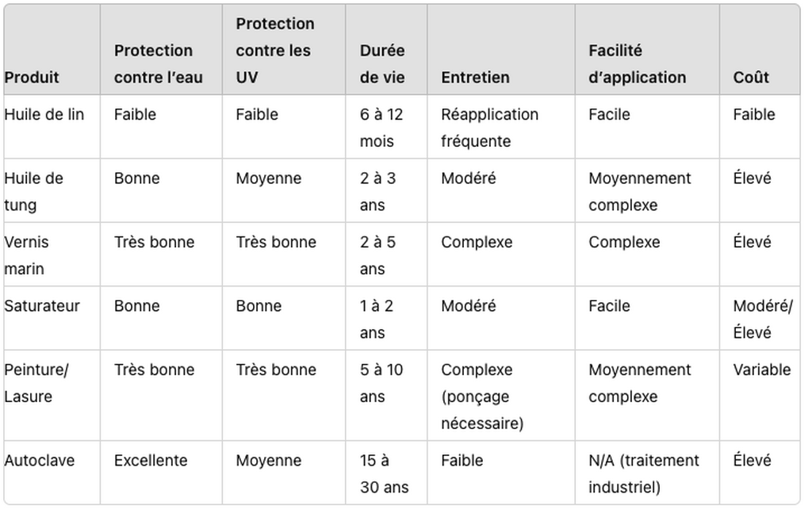
Task: Click the Complexe (ponçage nécessaire) cell
Action: coord(483,397)
